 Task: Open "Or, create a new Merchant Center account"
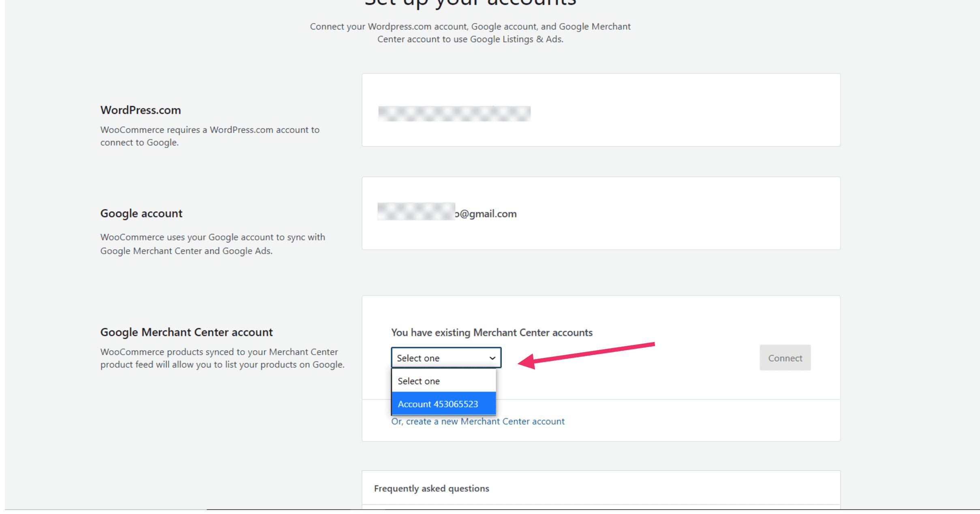(x=477, y=421)
